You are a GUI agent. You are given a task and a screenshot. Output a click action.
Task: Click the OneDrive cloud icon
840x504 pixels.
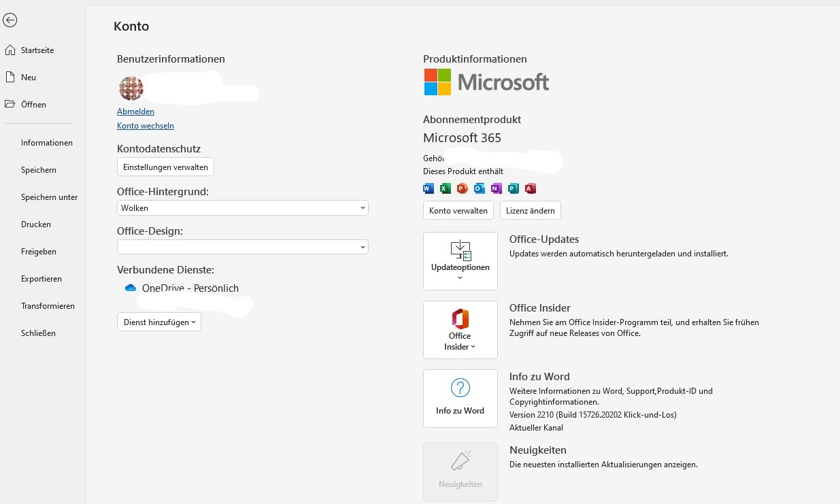[x=130, y=288]
